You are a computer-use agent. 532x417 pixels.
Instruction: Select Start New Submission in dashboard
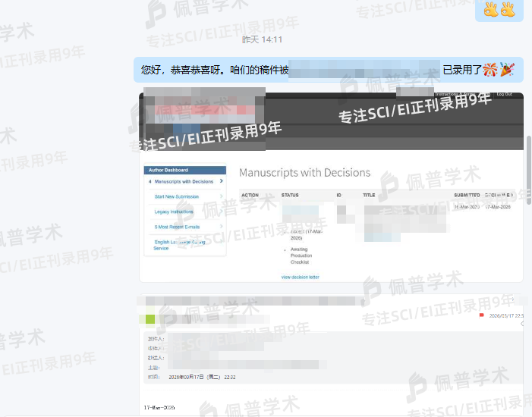[176, 196]
